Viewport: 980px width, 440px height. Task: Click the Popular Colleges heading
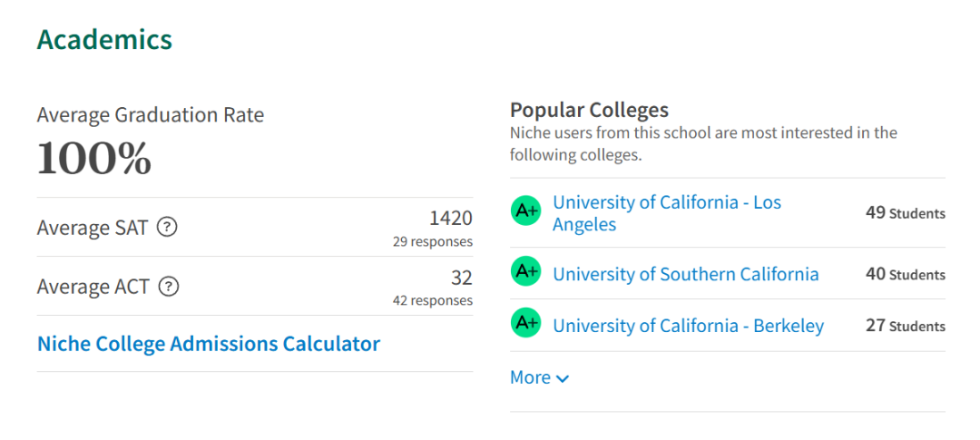tap(590, 110)
